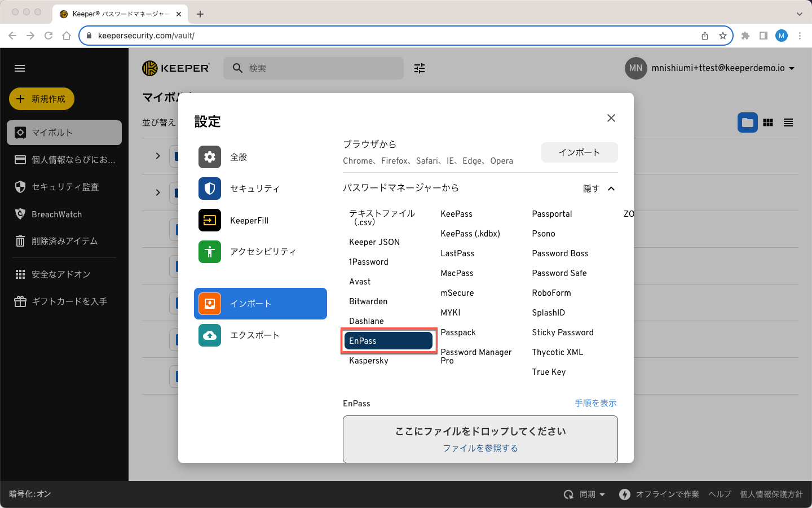812x508 pixels.
Task: Expand first folder row chevron
Action: click(x=158, y=156)
